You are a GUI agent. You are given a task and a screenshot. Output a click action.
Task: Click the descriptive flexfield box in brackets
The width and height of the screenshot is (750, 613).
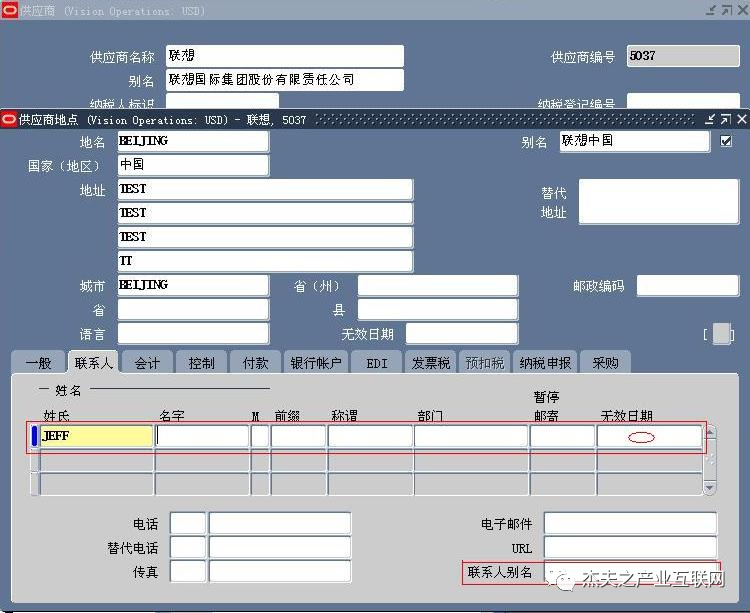(720, 334)
